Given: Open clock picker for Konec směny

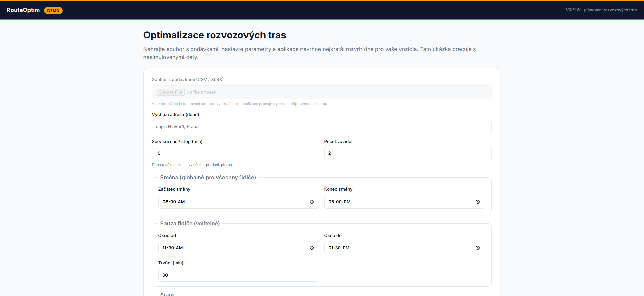Looking at the screenshot, I should click(x=477, y=202).
